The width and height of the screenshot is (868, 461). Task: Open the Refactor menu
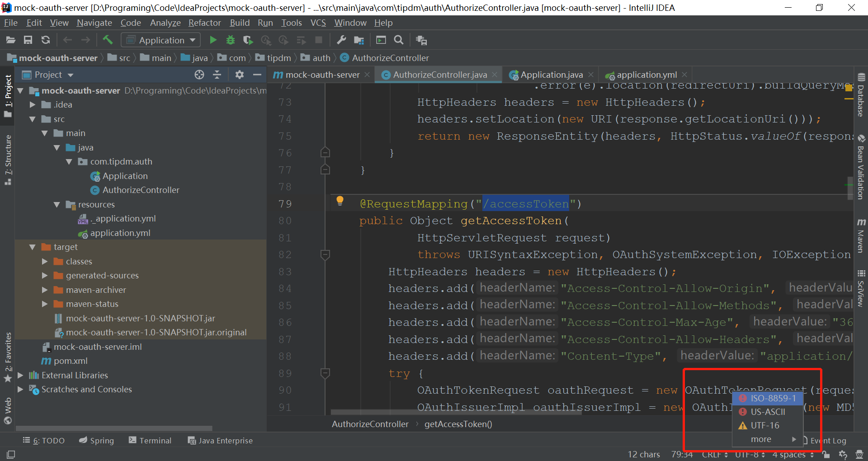[205, 23]
